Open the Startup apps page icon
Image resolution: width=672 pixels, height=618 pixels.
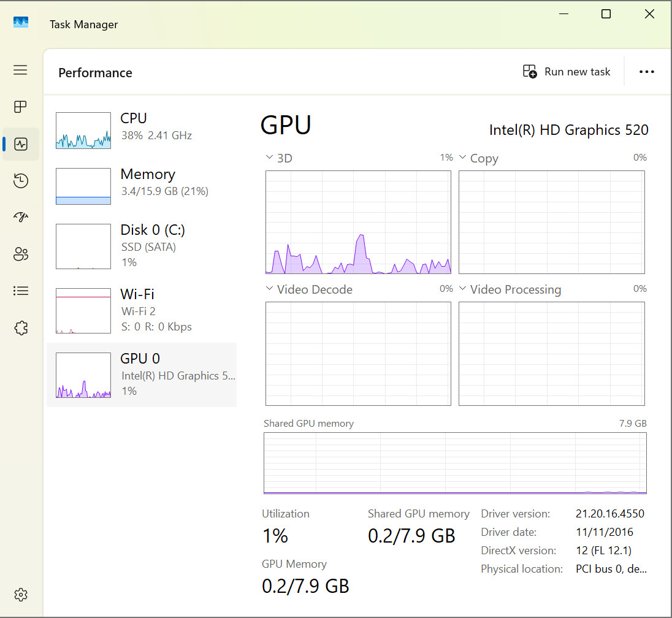point(21,217)
